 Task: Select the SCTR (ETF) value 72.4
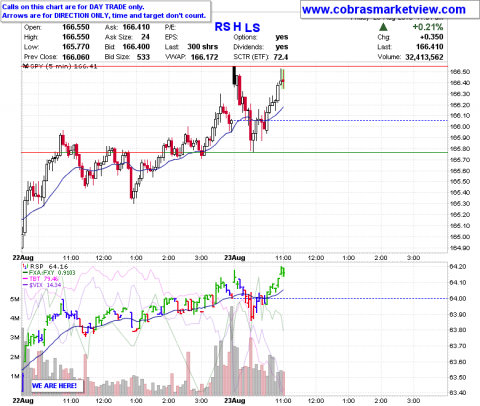pos(281,57)
